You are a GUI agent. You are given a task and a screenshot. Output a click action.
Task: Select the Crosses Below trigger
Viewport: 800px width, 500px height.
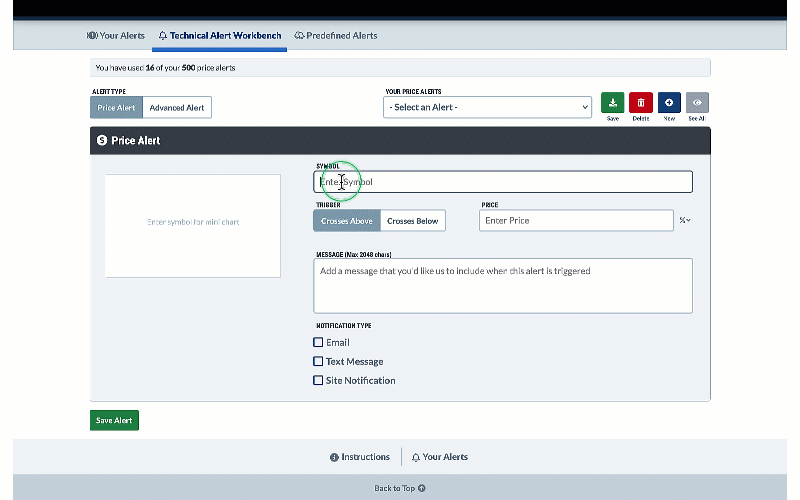[412, 221]
